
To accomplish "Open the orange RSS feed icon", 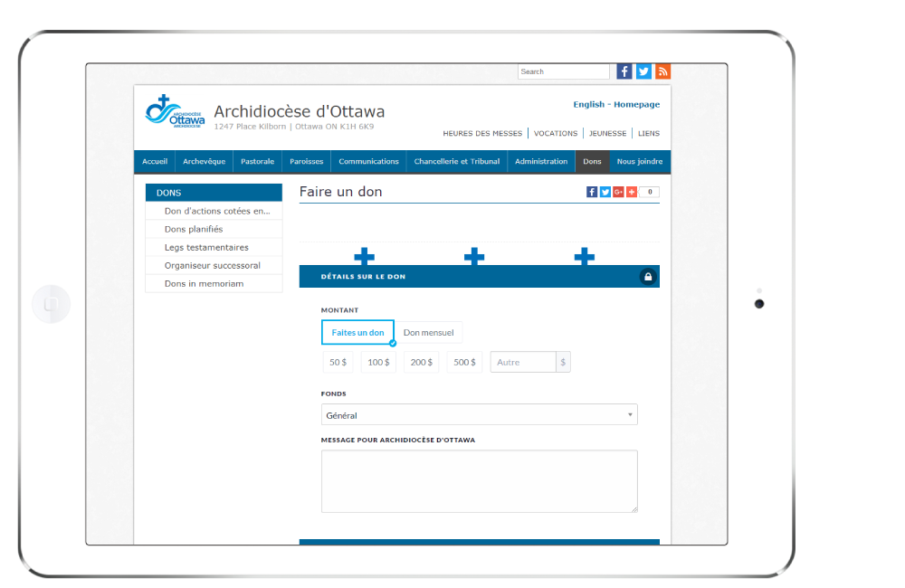I will point(662,71).
